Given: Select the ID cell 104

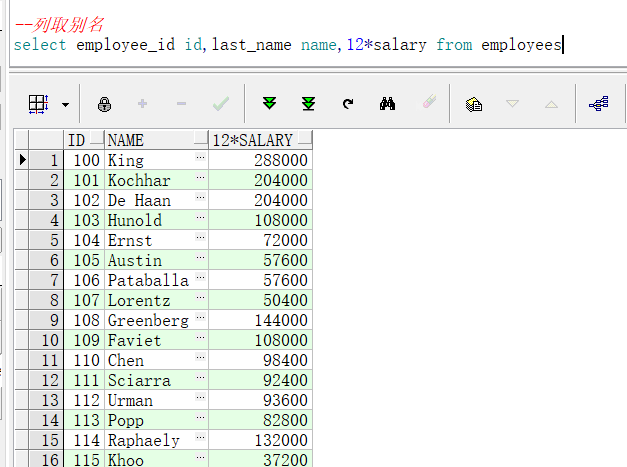Looking at the screenshot, I should pos(84,240).
